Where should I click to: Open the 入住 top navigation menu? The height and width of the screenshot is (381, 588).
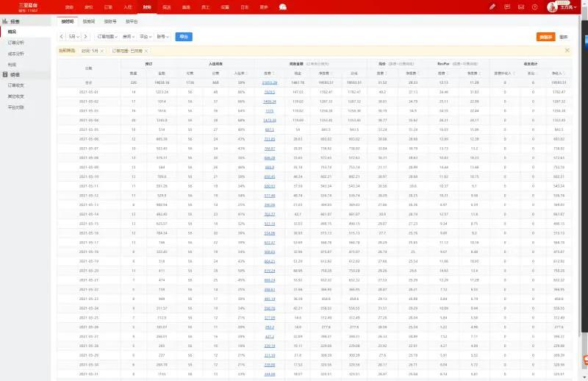(127, 7)
